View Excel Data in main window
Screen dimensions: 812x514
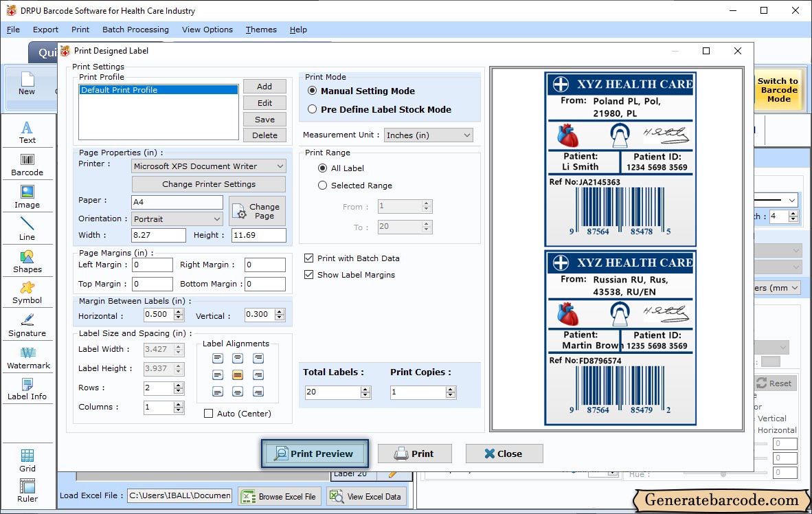click(366, 496)
